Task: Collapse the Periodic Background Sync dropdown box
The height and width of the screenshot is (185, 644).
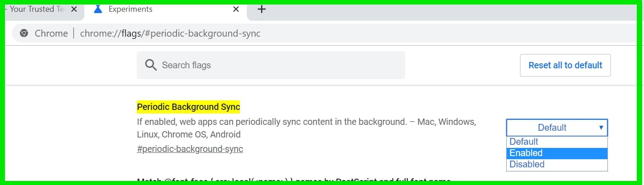Action: [x=557, y=128]
